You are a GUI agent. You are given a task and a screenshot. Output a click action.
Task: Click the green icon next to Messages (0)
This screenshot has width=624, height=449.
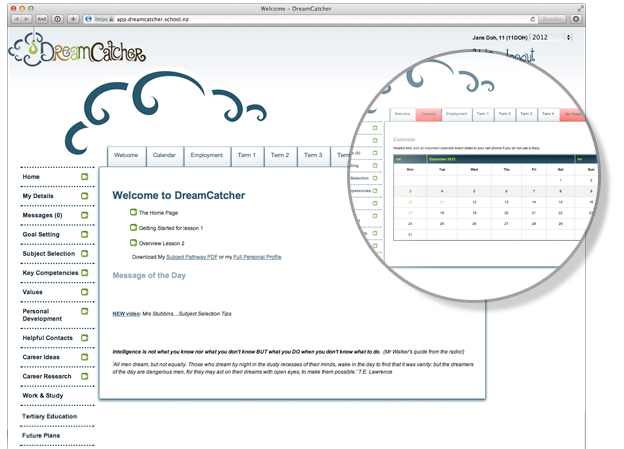(x=84, y=215)
